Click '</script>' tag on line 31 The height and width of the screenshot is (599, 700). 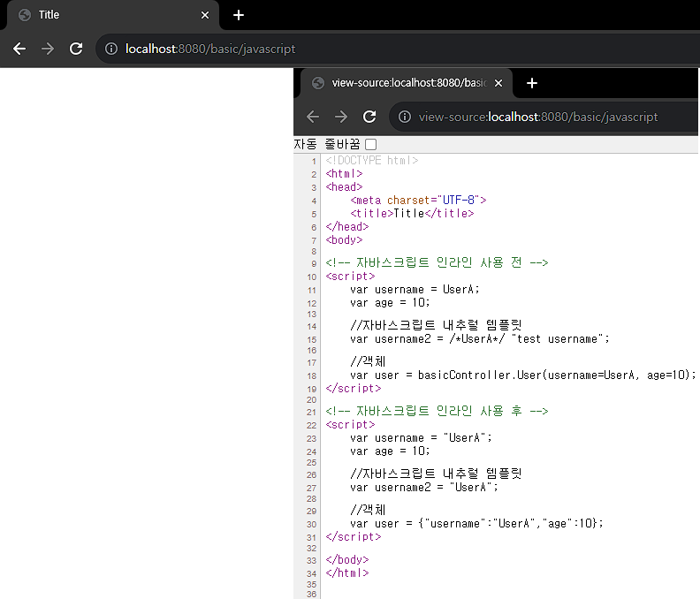[x=354, y=537]
